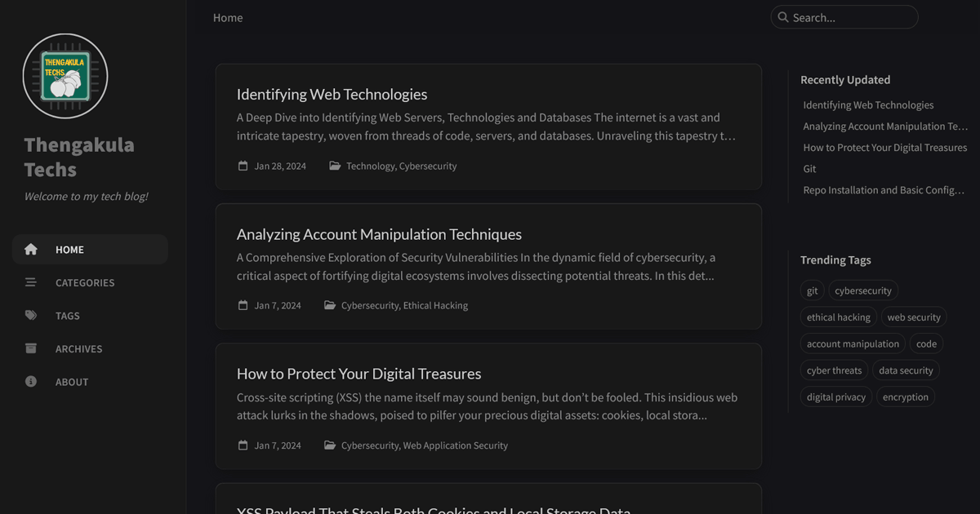Viewport: 980px width, 514px height.
Task: Click the search magnifier icon
Action: (x=783, y=17)
